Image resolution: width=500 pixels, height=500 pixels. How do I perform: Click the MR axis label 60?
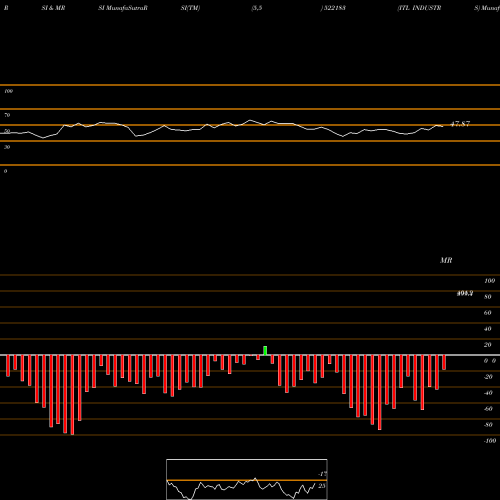pos(488,313)
